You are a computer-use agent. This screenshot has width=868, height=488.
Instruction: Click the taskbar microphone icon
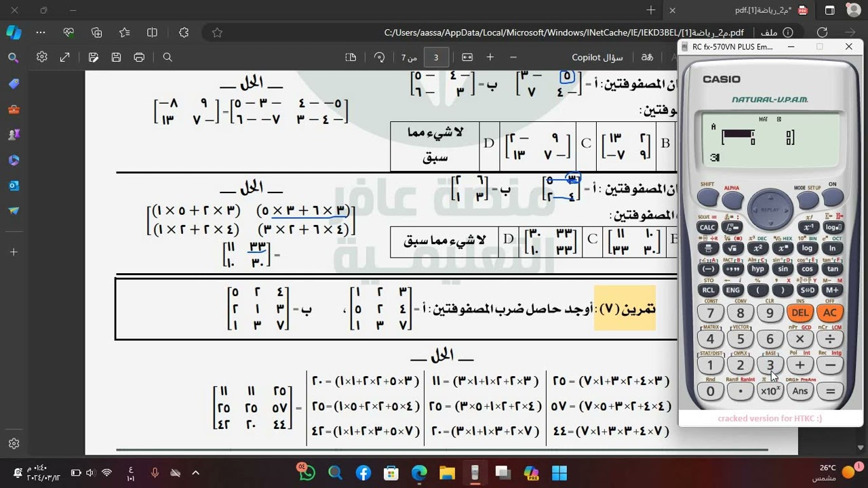[155, 472]
